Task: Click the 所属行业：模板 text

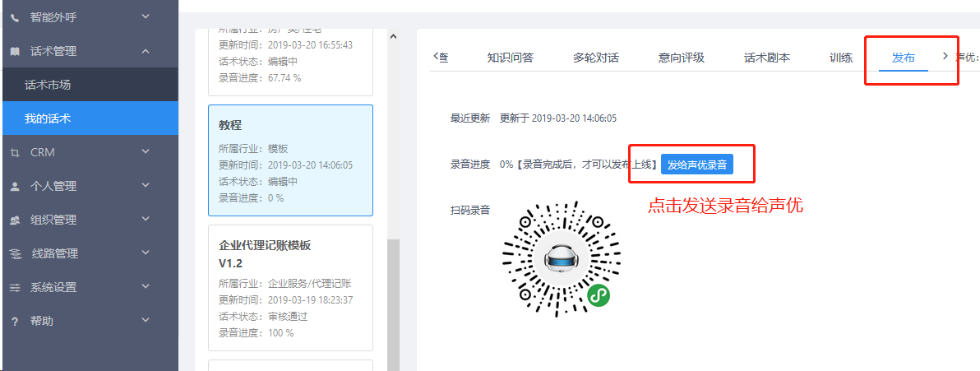Action: point(253,149)
